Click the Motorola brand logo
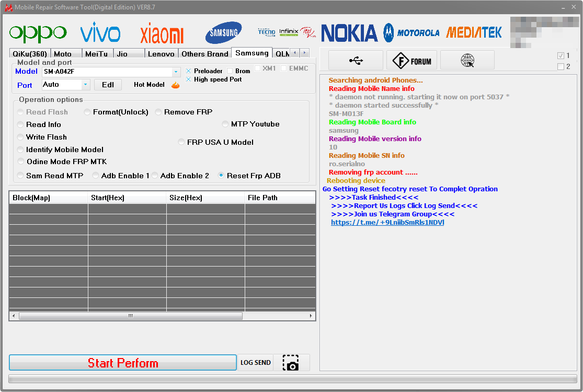This screenshot has height=392, width=583. click(411, 33)
